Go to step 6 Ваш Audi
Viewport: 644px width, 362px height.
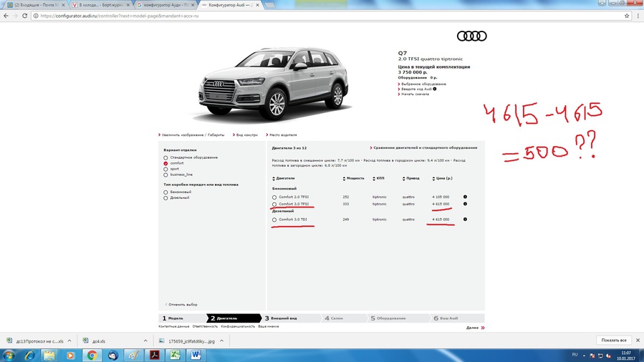[457, 318]
